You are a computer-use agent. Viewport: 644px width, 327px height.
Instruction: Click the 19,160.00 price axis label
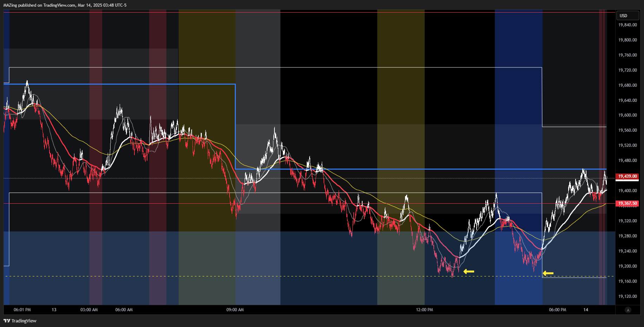(628, 281)
